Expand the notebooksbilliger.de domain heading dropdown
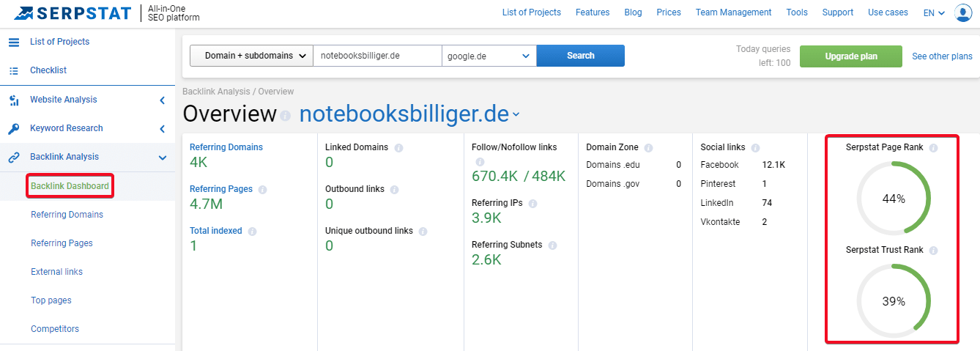The width and height of the screenshot is (980, 351). point(516,115)
